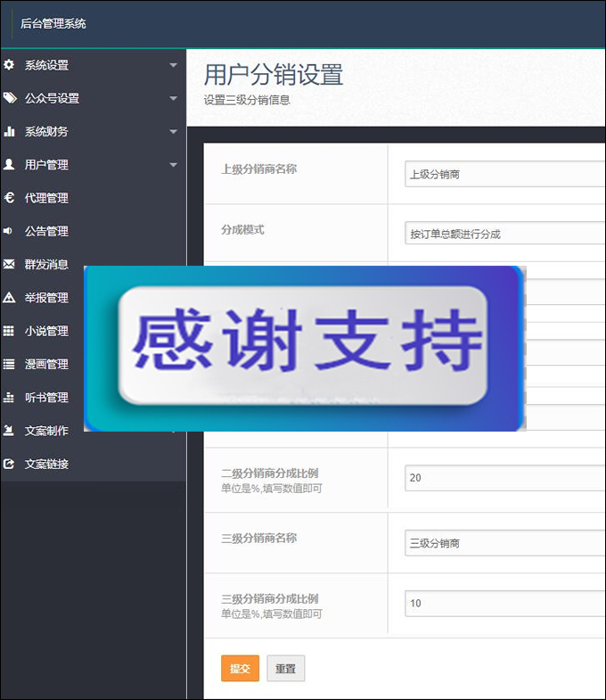The image size is (606, 700).
Task: Open the 代理管理 menu item
Action: (46, 198)
